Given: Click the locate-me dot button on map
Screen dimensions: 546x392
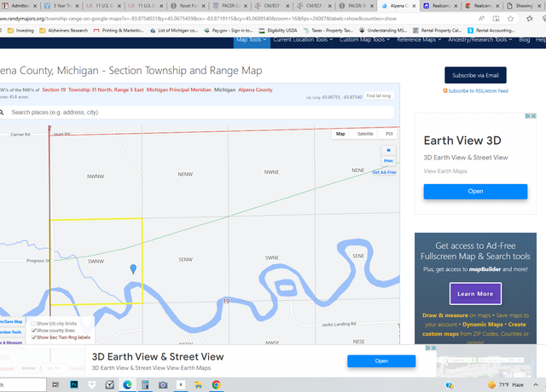Looking at the screenshot, I should (x=389, y=150).
